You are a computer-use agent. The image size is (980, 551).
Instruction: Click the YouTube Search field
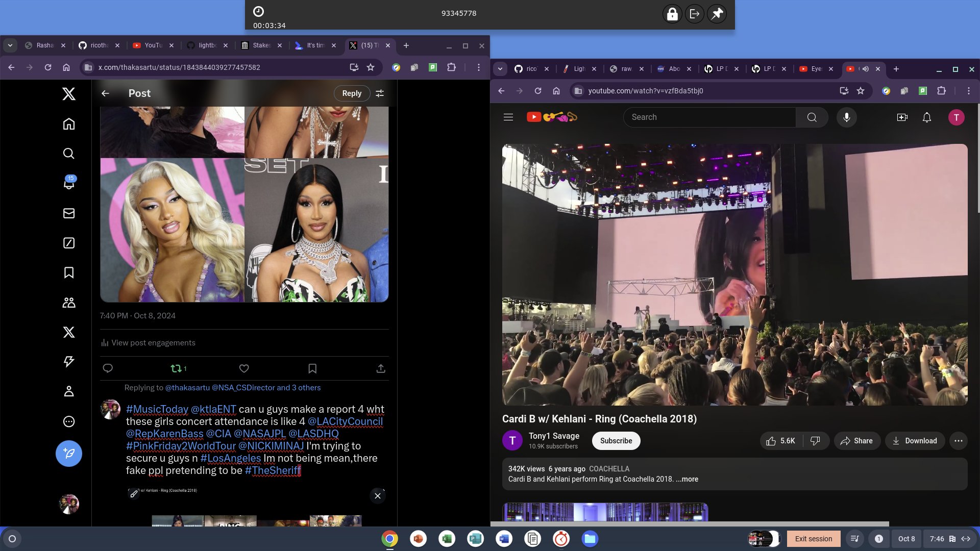[709, 117]
